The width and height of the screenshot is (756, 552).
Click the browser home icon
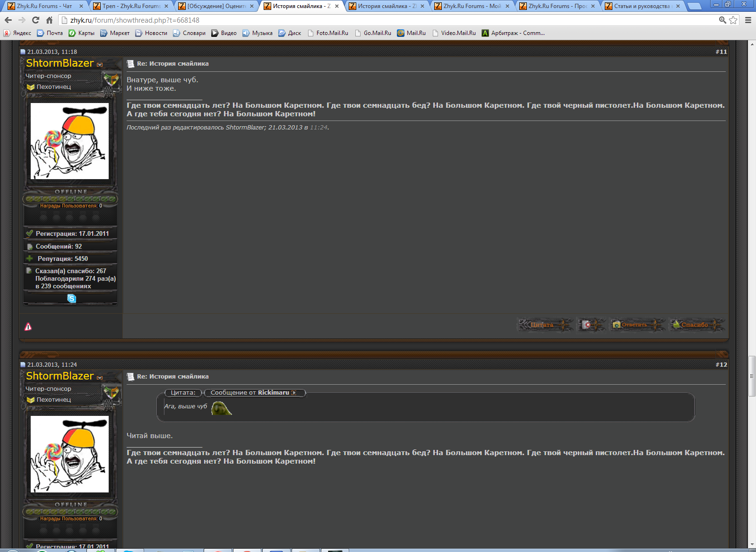point(49,20)
